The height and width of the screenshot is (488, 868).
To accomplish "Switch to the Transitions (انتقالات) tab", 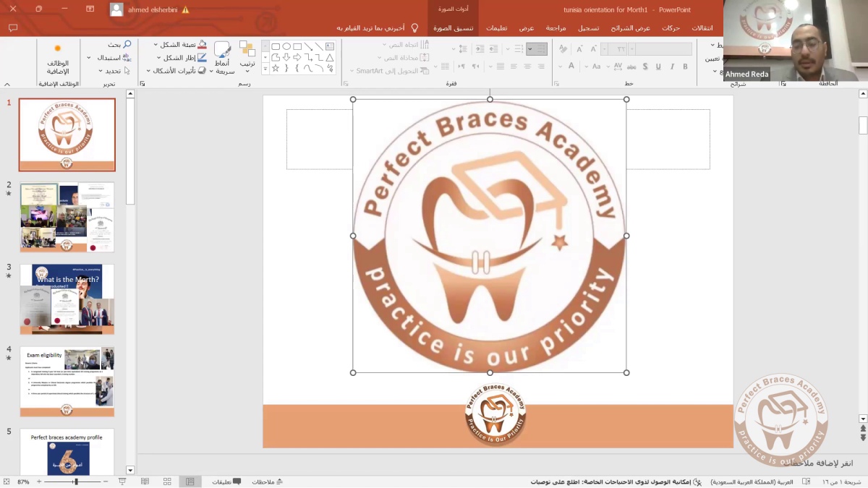I will click(x=702, y=27).
